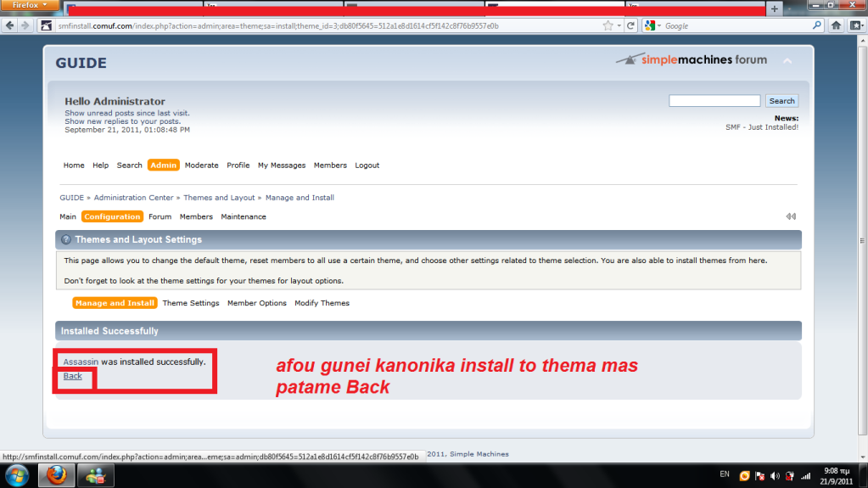Bookmark this page with the star icon

click(608, 25)
